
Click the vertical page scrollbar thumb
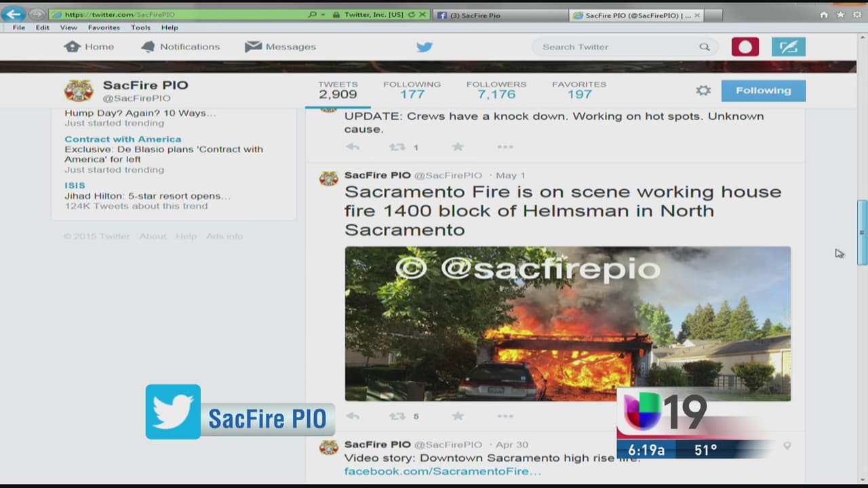pyautogui.click(x=862, y=232)
